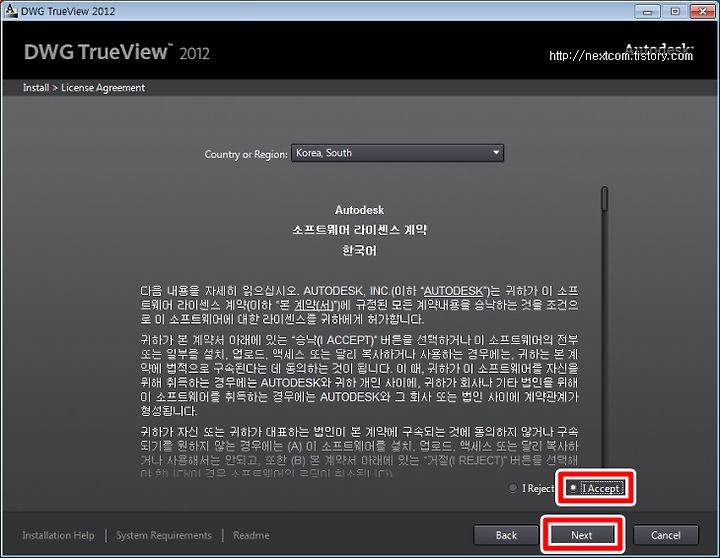The image size is (720, 558).
Task: Click the Autodesk license heading
Action: point(360,210)
